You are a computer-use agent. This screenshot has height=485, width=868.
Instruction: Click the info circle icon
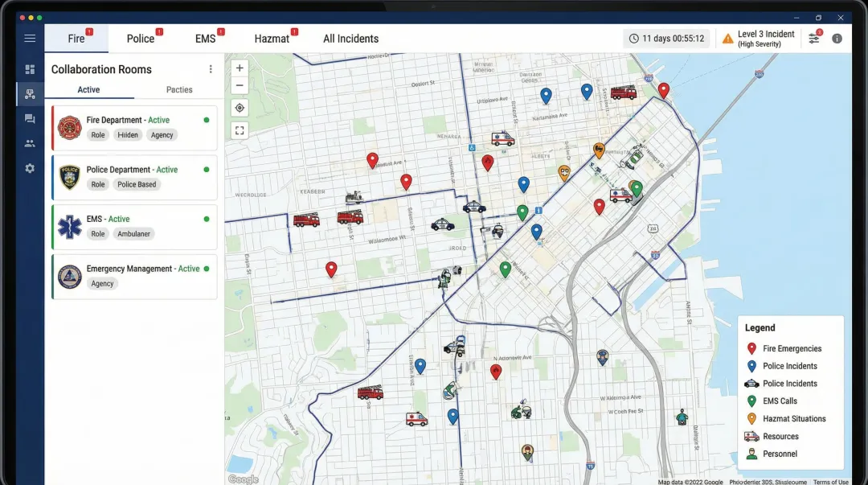tap(837, 39)
